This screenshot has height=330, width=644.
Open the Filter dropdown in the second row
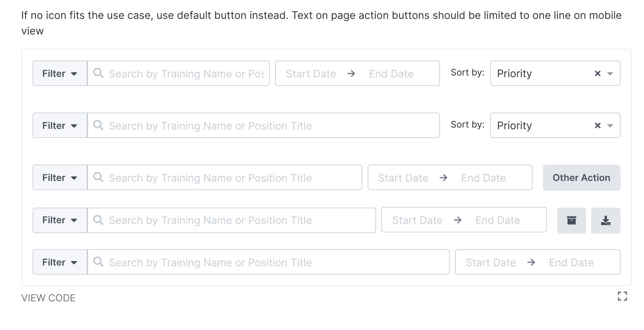pos(60,126)
